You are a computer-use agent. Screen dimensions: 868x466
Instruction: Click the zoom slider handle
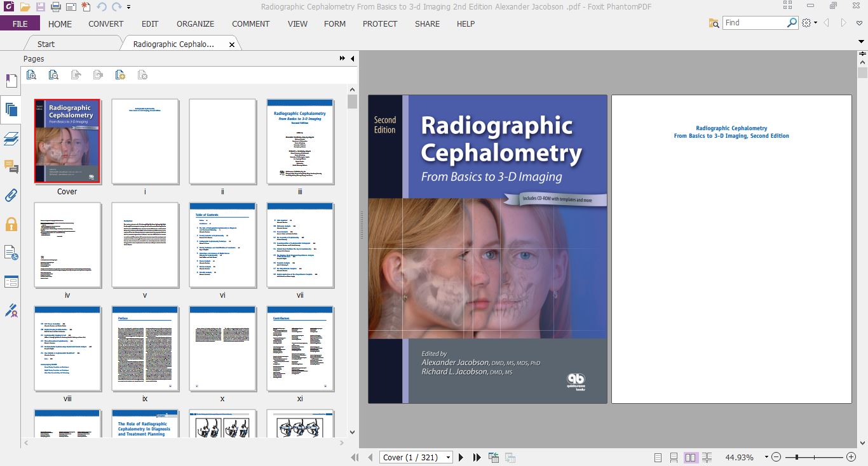click(796, 457)
